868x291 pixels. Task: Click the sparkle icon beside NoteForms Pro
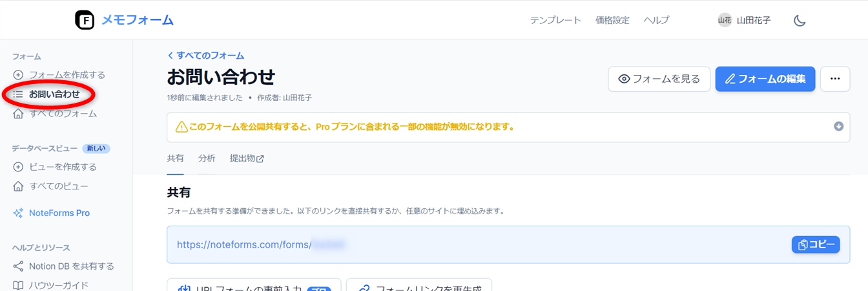[x=18, y=213]
